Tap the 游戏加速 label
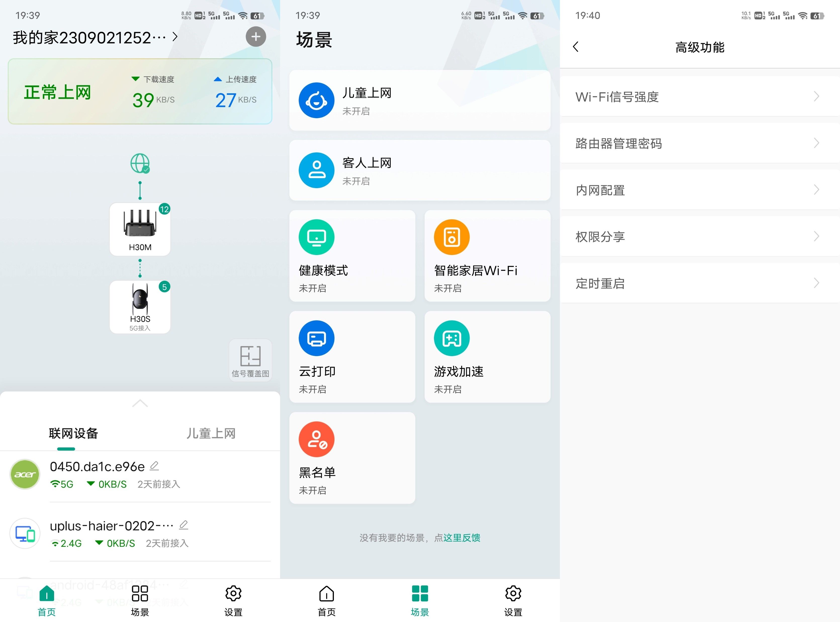The width and height of the screenshot is (840, 622). 459,371
